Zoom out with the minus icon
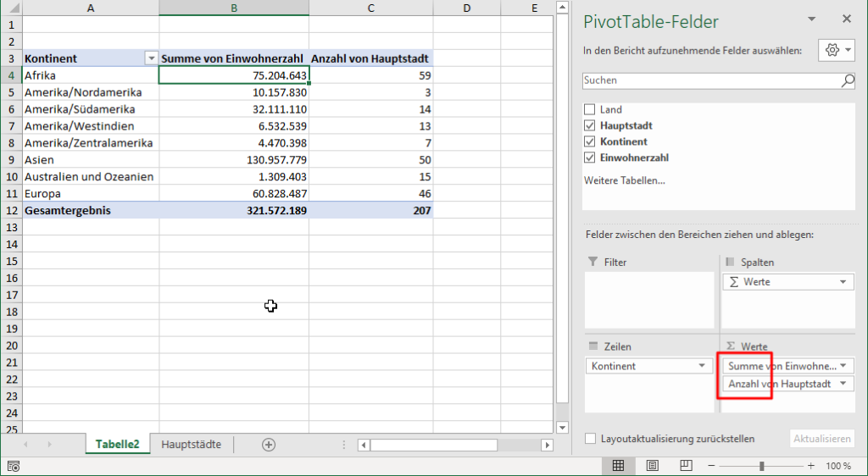Viewport: 868px width, 476px height. 712,466
